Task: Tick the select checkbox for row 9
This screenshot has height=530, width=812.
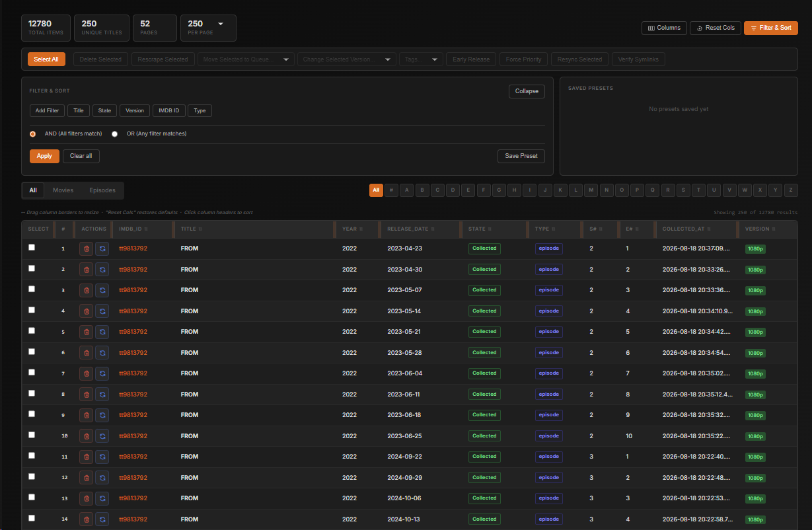Action: pyautogui.click(x=32, y=414)
